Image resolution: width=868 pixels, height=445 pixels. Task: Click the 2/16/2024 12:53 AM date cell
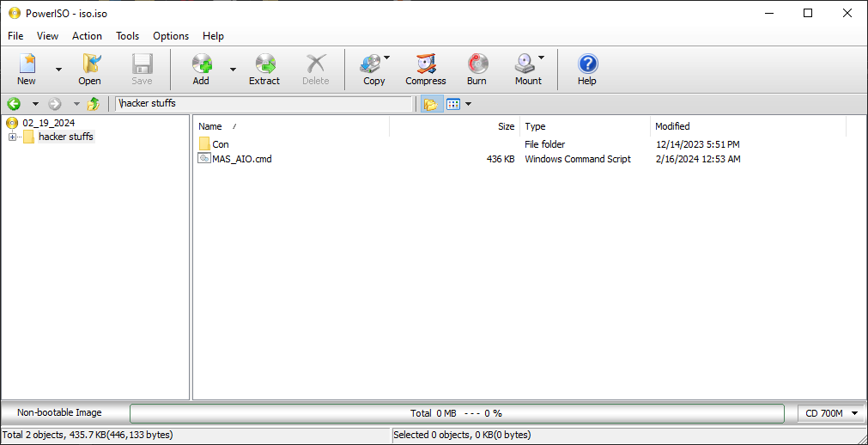tap(698, 159)
